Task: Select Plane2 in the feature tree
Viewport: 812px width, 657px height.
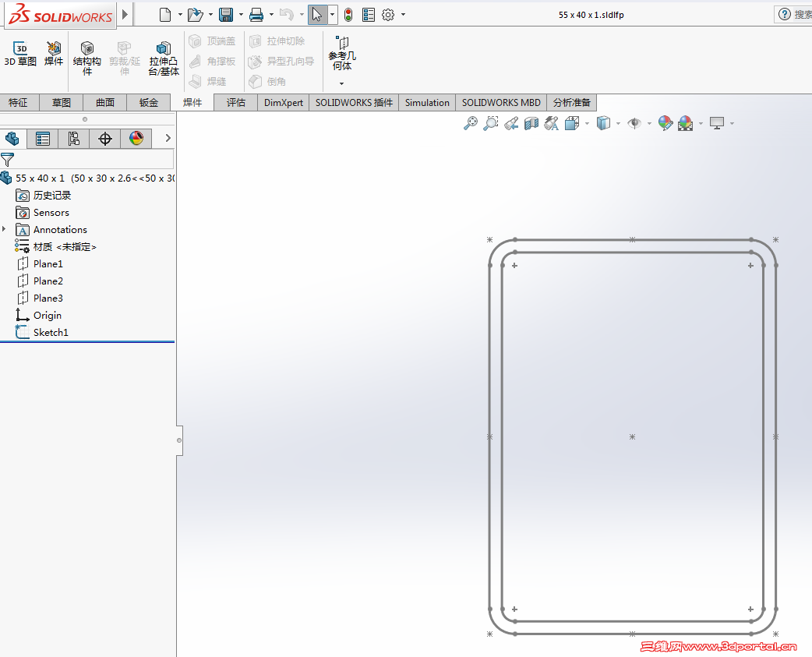Action: pyautogui.click(x=48, y=281)
